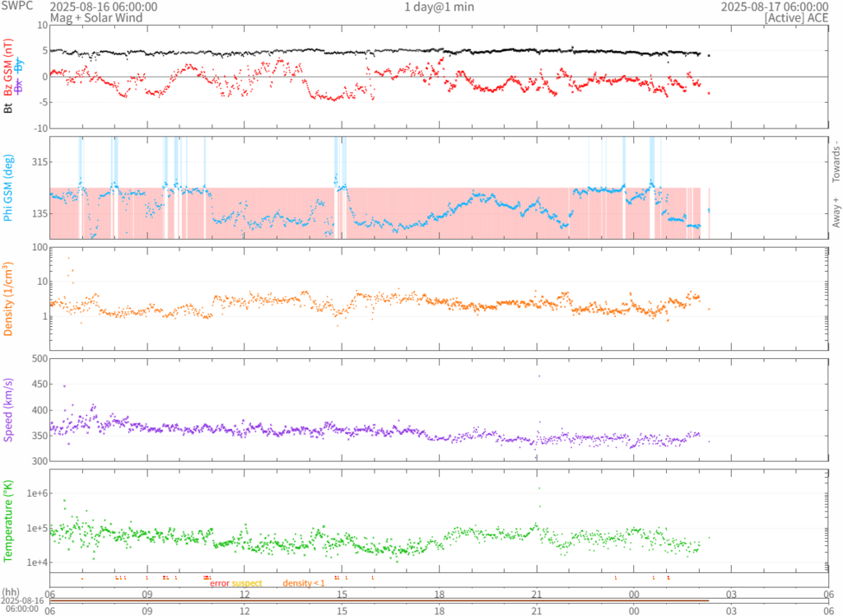Click the orange 'density < 1' legend

305,583
